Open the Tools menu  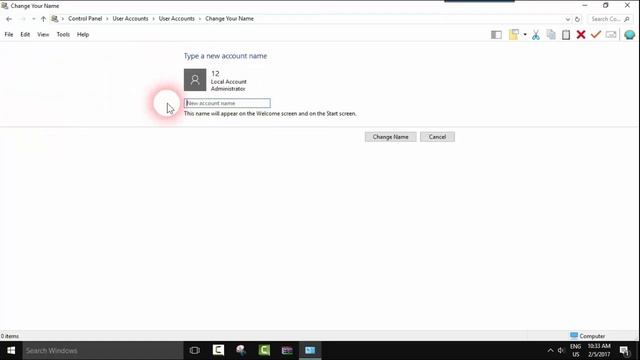point(63,35)
